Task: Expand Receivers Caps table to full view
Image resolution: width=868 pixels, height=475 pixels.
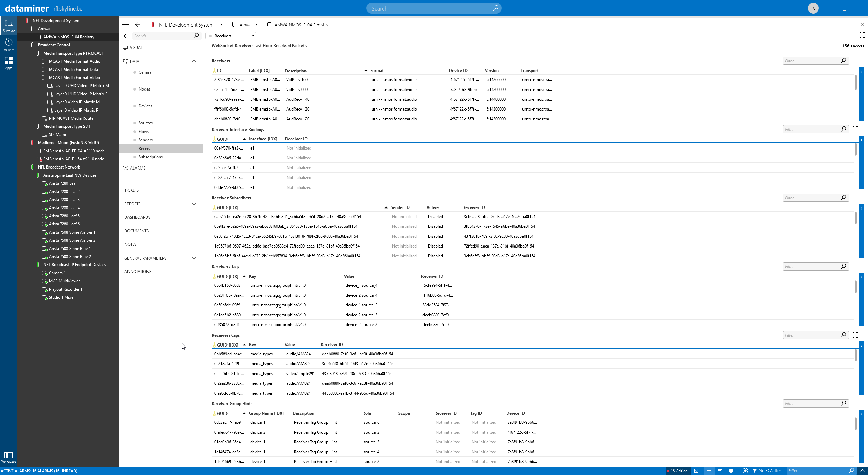Action: 855,335
